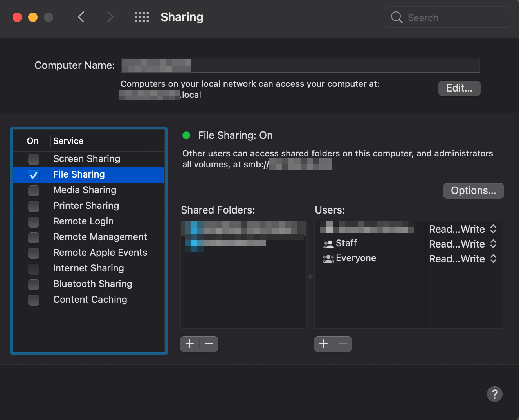
Task: Click the Edit... button for local hostname
Action: tap(459, 88)
